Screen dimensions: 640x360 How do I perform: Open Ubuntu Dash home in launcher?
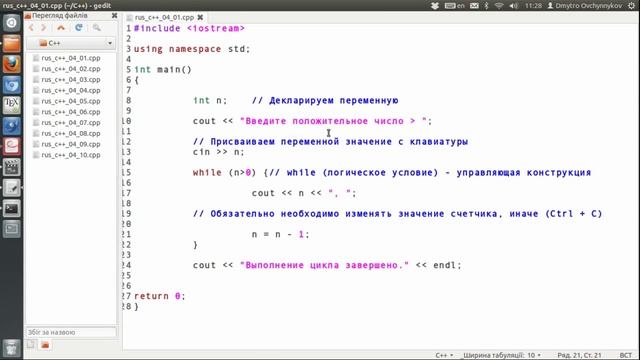click(x=11, y=23)
